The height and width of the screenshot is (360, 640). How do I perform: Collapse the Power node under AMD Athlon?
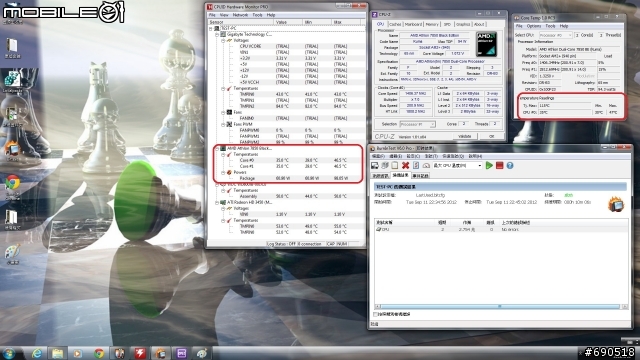[223, 172]
